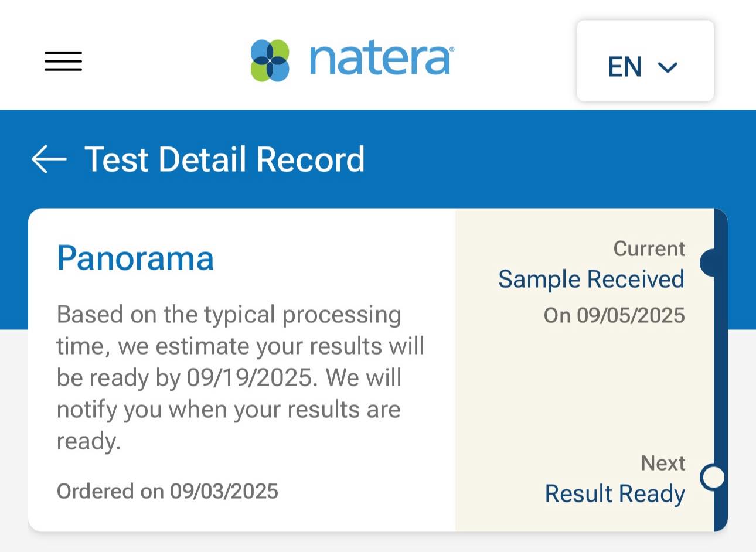
Task: Click the chevron next to EN
Action: [668, 67]
